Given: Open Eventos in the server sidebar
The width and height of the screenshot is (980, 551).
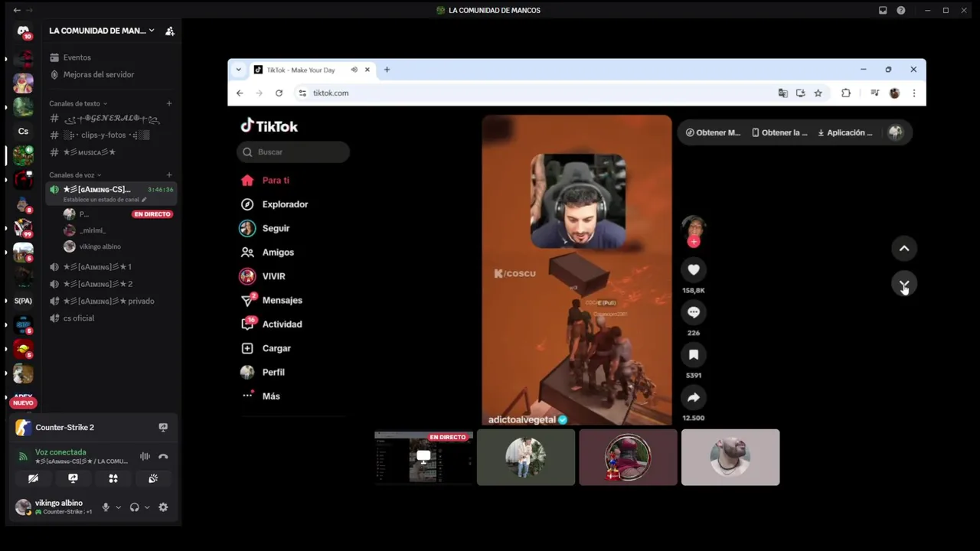Looking at the screenshot, I should pos(77,57).
